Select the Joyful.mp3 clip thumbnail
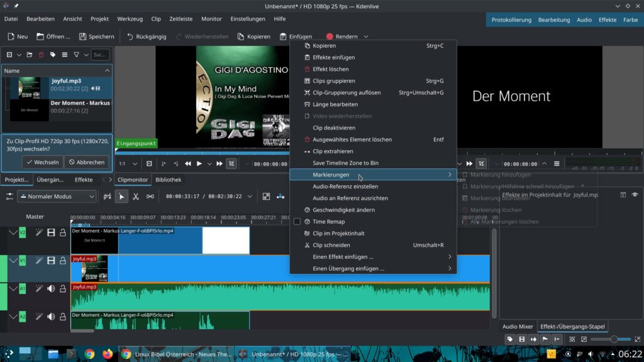644x362 pixels. [x=29, y=88]
